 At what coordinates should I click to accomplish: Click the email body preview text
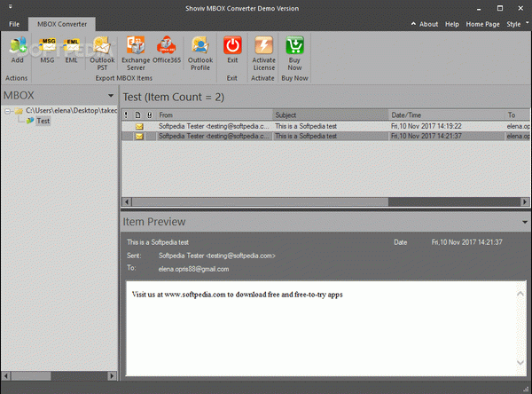237,295
